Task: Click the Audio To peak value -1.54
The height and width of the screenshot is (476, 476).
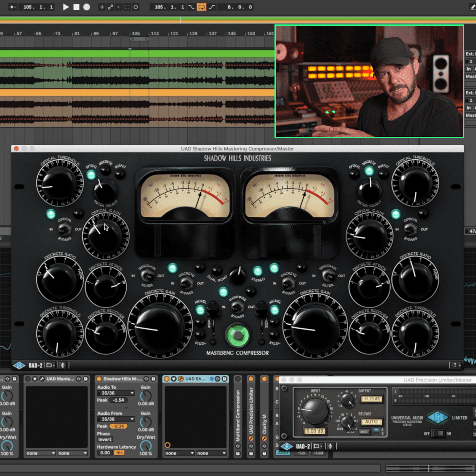Action: coord(118,400)
